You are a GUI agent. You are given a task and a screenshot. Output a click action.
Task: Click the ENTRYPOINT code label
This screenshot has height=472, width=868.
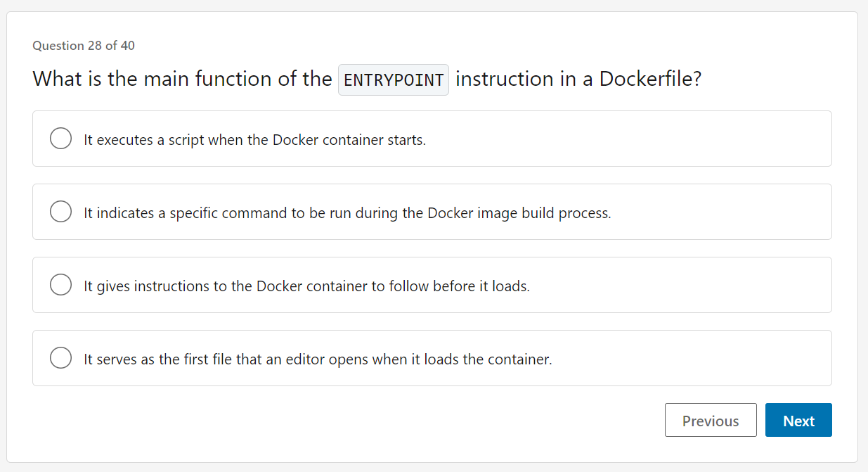[393, 79]
